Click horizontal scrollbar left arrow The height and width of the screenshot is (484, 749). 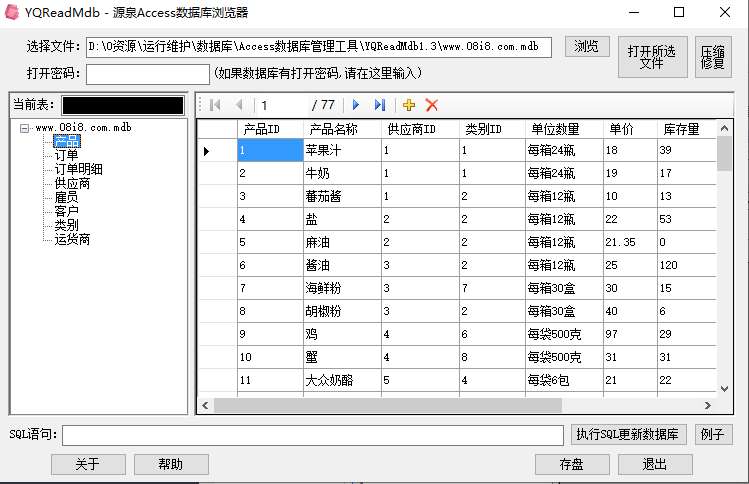point(205,406)
